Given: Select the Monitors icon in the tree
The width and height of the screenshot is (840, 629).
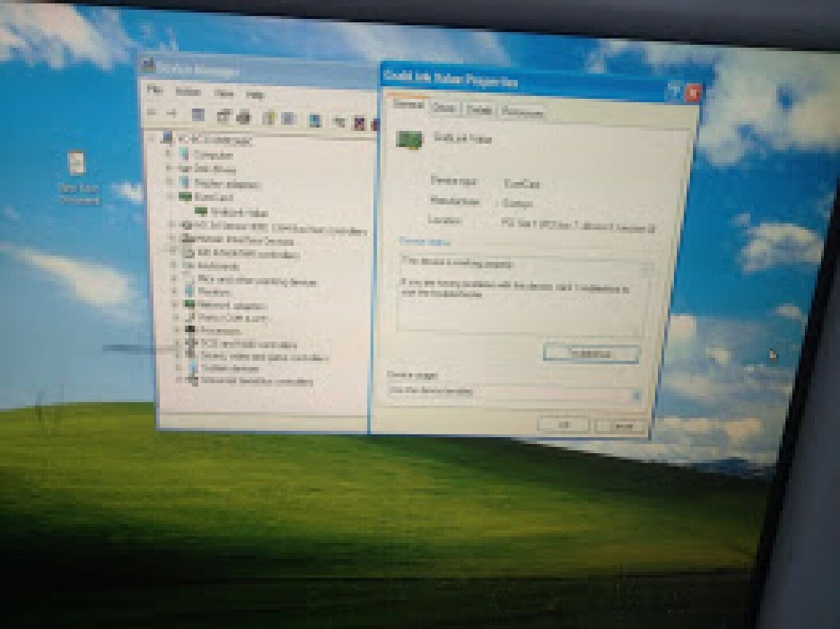Looking at the screenshot, I should click(x=189, y=291).
